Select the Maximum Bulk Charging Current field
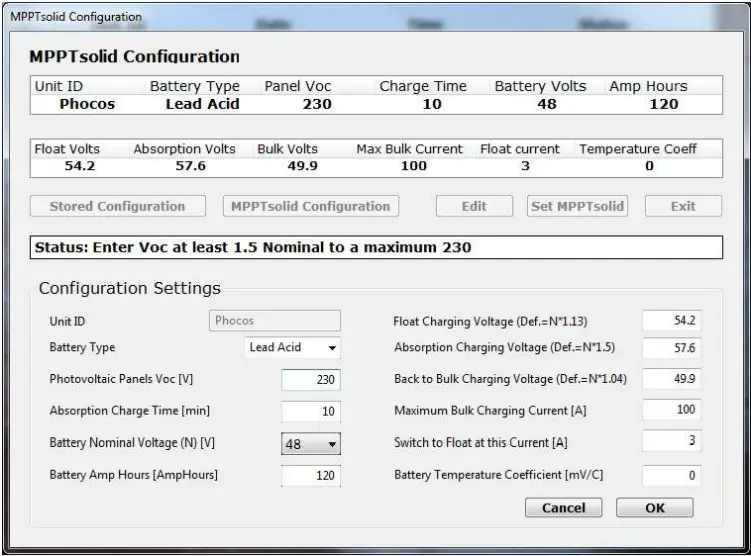Image resolution: width=751 pixels, height=556 pixels. (x=671, y=409)
